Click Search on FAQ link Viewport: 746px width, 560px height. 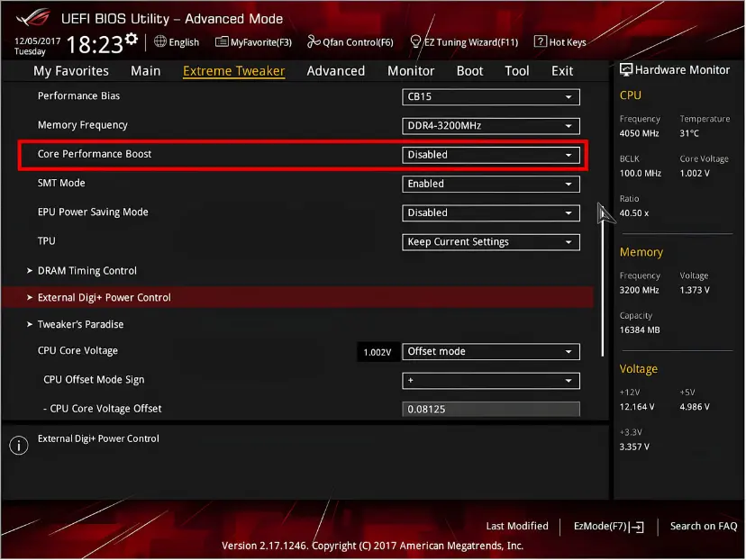click(704, 526)
